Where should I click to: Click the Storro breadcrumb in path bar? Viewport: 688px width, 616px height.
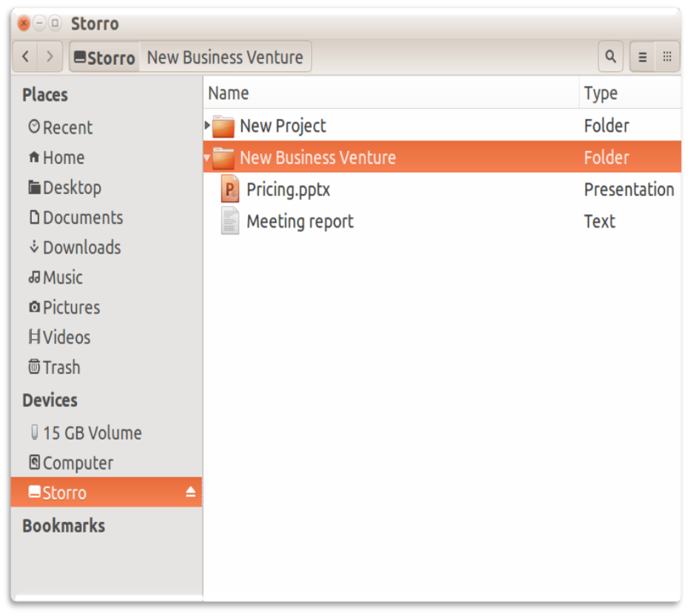(104, 57)
